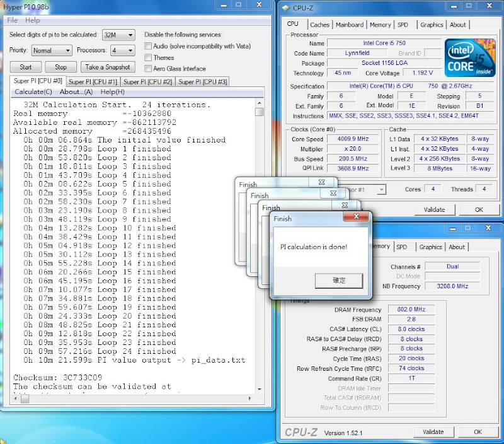
Task: Open the SPD tab in lower CPU-Z window
Action: click(401, 247)
